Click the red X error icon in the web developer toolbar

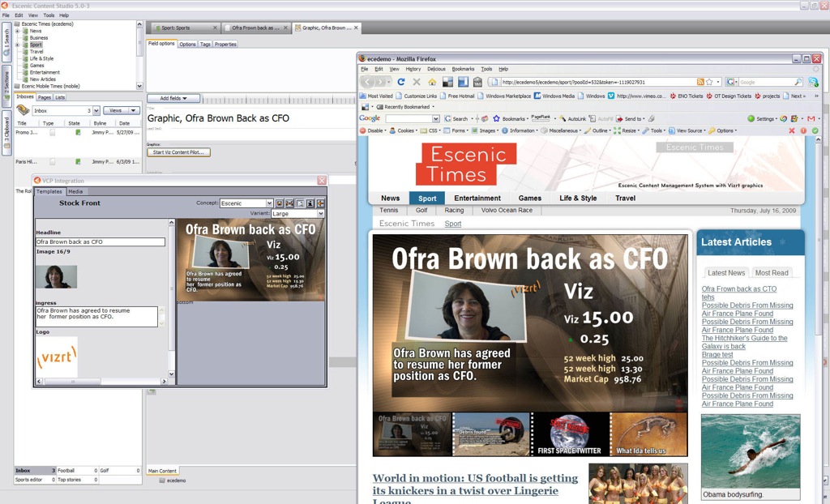tap(792, 130)
